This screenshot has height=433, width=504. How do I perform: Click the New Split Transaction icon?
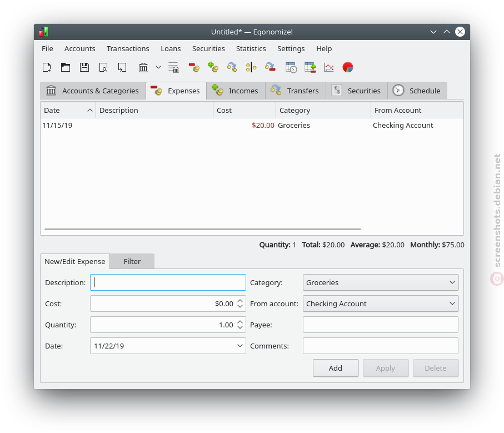coord(251,67)
